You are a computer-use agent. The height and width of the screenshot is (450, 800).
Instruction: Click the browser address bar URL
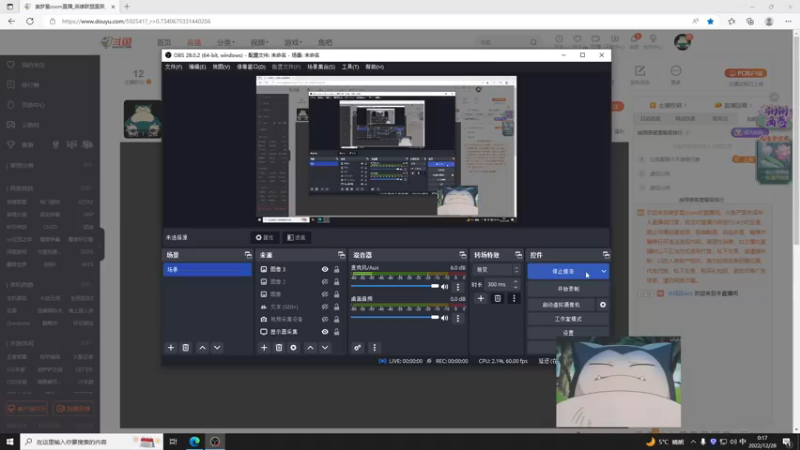pyautogui.click(x=136, y=21)
